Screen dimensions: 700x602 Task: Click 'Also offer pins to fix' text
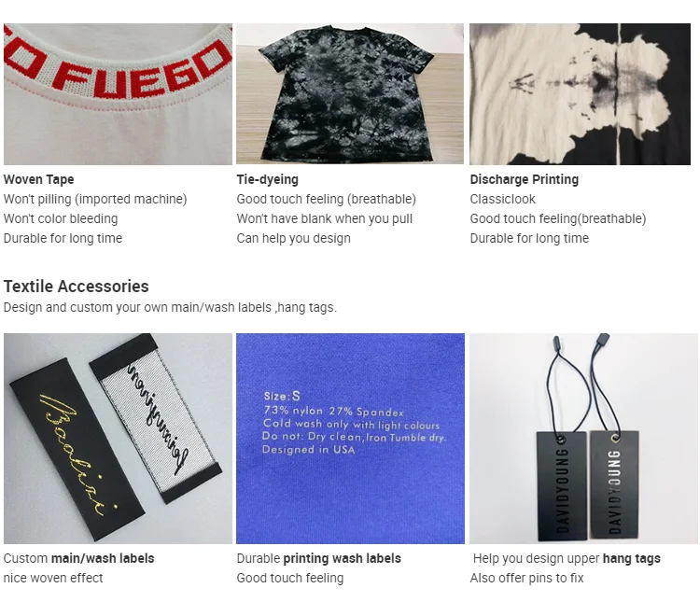[526, 578]
